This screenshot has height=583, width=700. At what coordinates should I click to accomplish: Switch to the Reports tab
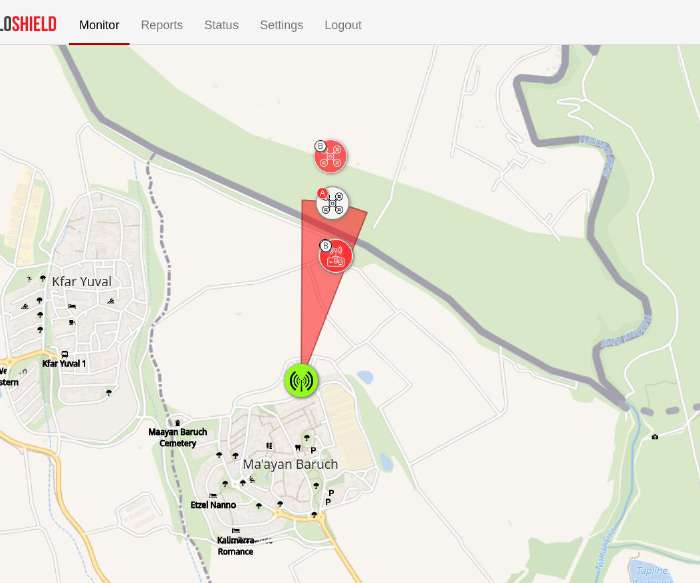click(162, 25)
